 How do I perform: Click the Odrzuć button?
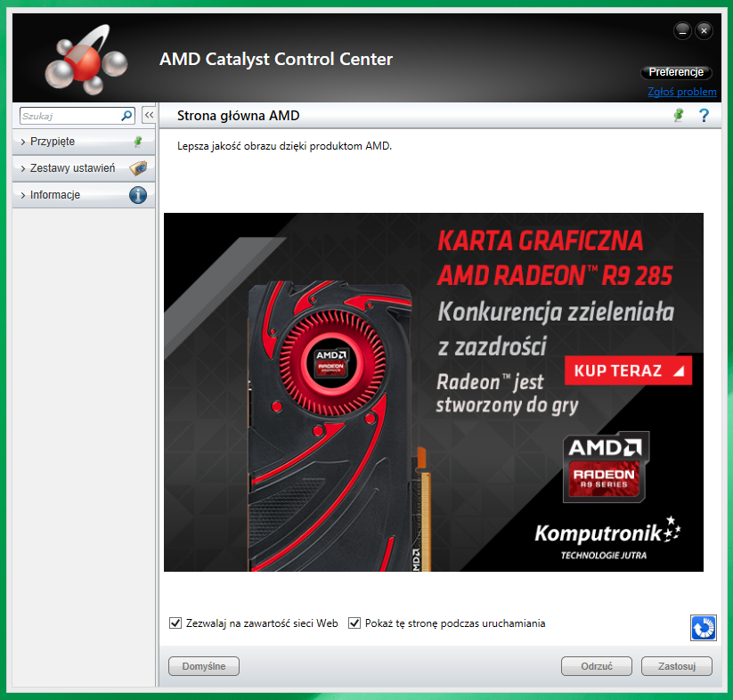pyautogui.click(x=597, y=666)
